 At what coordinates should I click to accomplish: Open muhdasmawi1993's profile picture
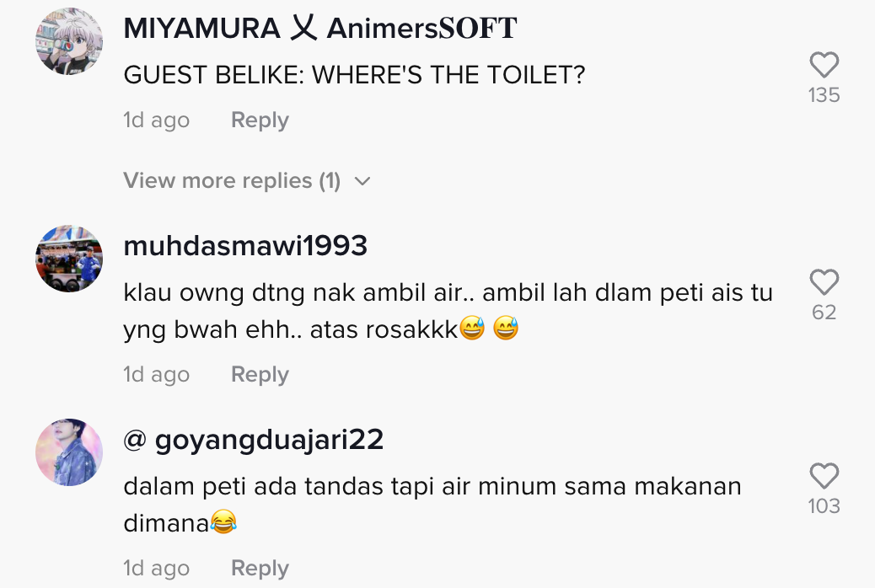pyautogui.click(x=69, y=259)
